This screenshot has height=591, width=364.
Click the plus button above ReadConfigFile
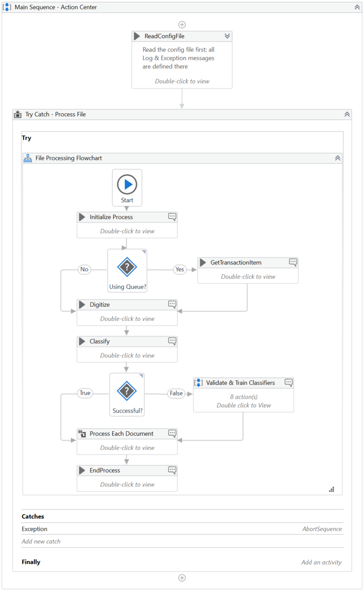click(182, 24)
